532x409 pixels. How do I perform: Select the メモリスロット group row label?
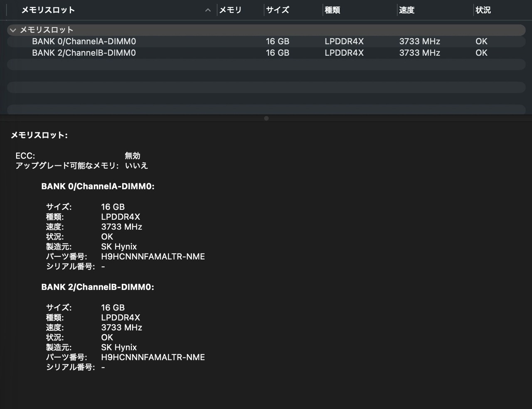pos(47,30)
